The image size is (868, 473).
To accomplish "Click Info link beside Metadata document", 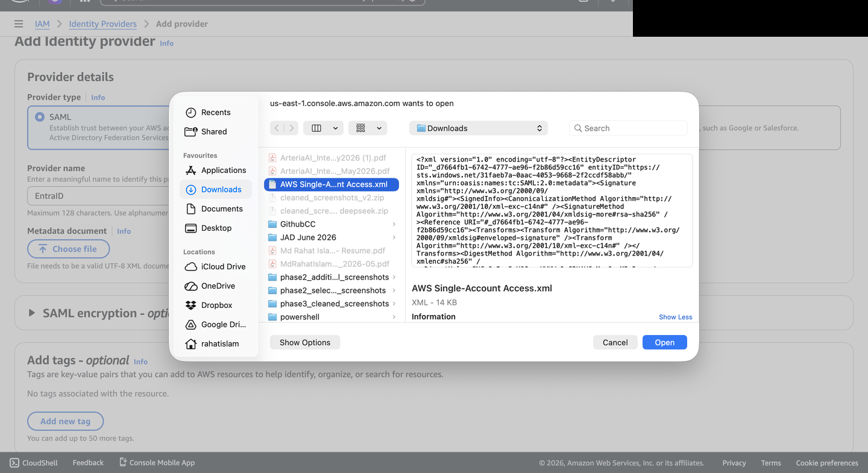I will pos(124,231).
